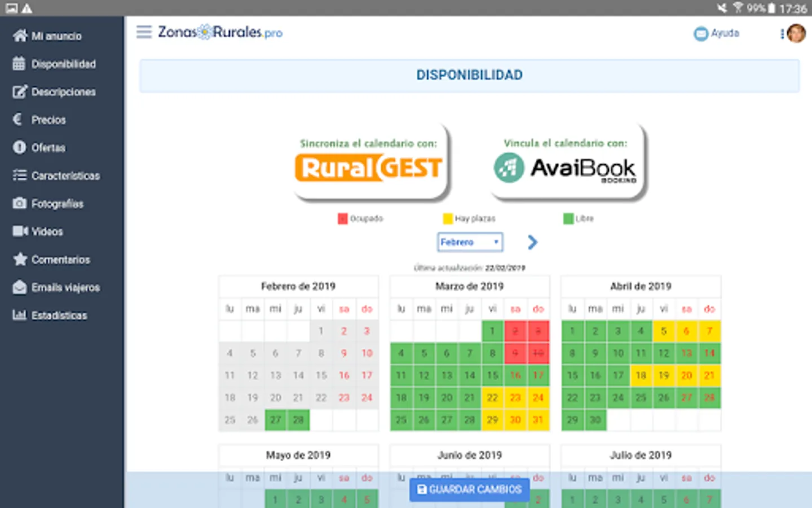Select April 30 in the calendar
Image resolution: width=812 pixels, height=508 pixels.
coord(595,420)
